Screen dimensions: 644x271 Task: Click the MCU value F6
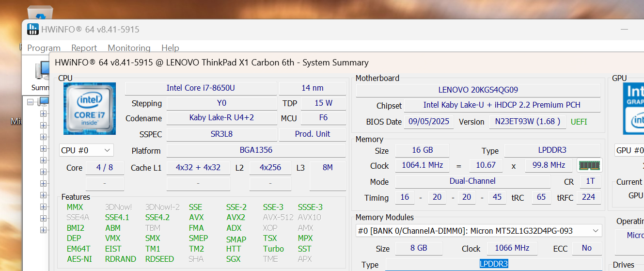point(323,118)
